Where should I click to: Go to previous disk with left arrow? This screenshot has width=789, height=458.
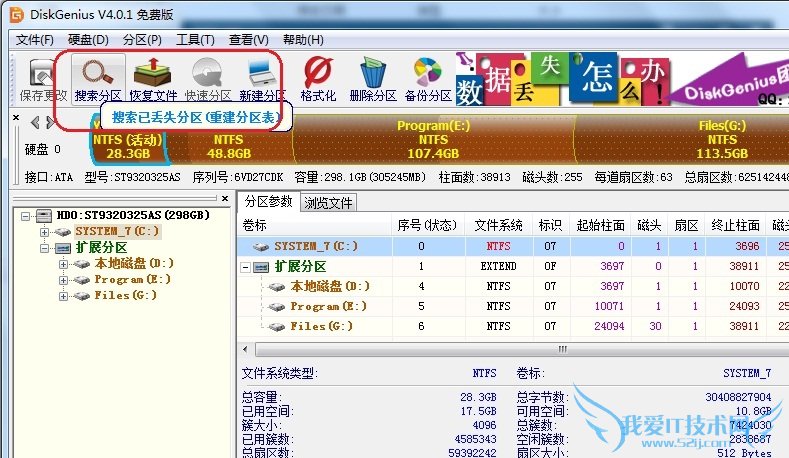pos(35,122)
